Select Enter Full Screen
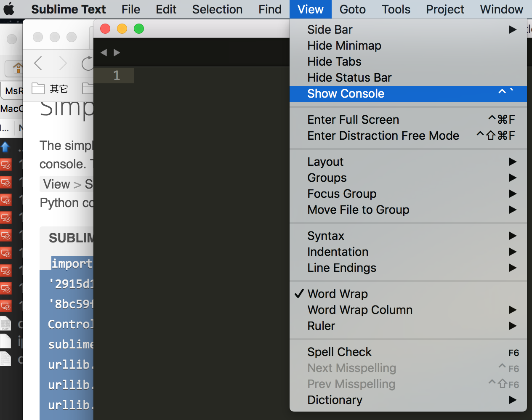Viewport: 532px width, 420px height. pyautogui.click(x=408, y=120)
